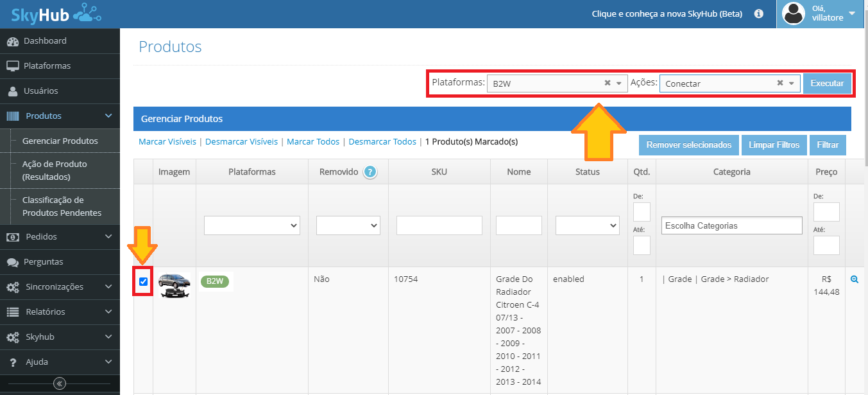Focus the Nome filter input
868x395 pixels.
[519, 225]
